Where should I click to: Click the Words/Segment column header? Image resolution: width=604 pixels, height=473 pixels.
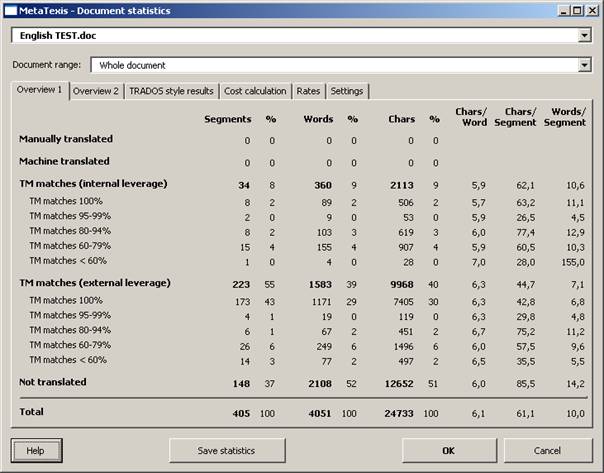point(565,117)
